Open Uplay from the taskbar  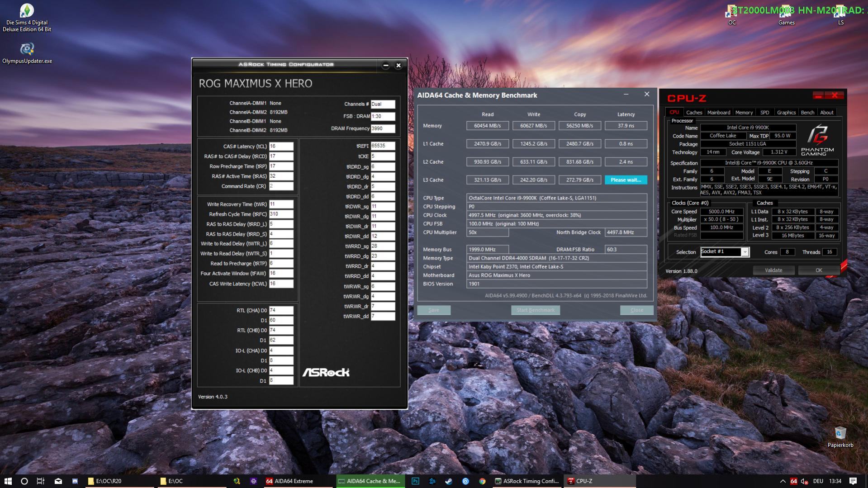(465, 481)
